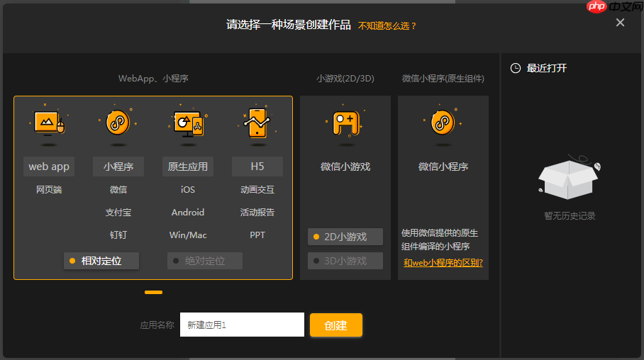
Task: Select 相对定位 positioning option
Action: click(101, 261)
